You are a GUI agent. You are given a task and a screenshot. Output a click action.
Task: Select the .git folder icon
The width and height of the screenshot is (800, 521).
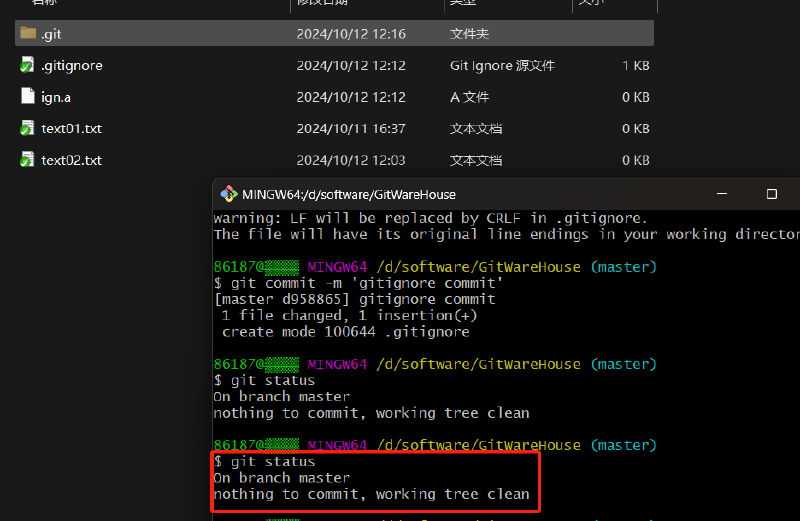(x=28, y=33)
